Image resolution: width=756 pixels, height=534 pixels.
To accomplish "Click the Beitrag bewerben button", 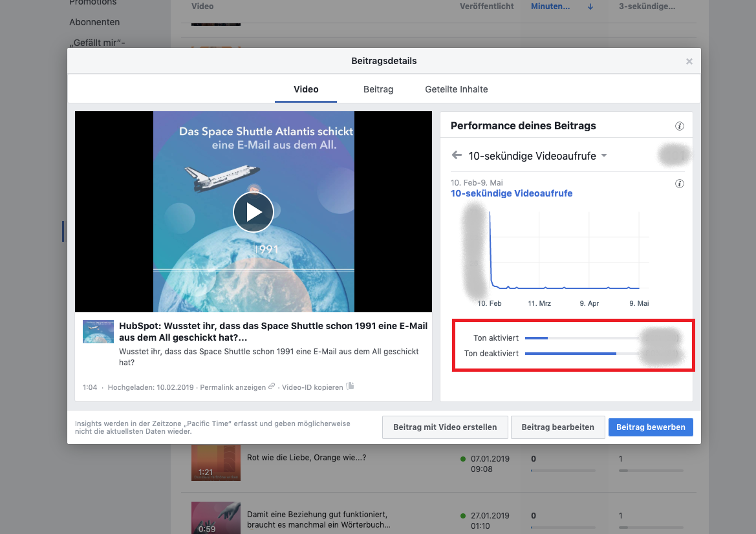I will click(651, 427).
